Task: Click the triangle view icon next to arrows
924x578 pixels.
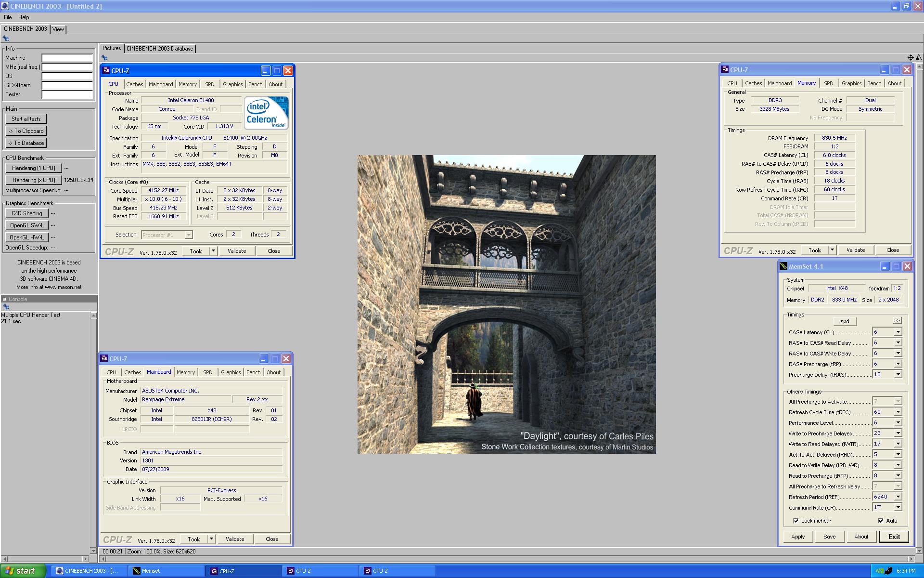Action: click(918, 58)
